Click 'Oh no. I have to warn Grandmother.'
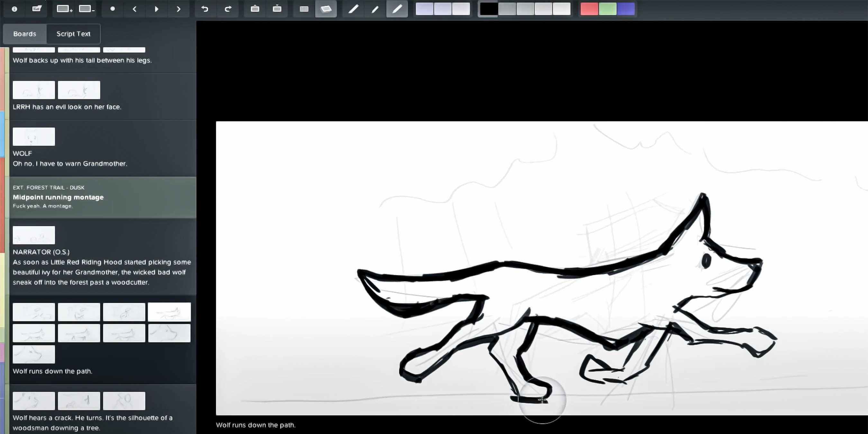 pos(70,163)
